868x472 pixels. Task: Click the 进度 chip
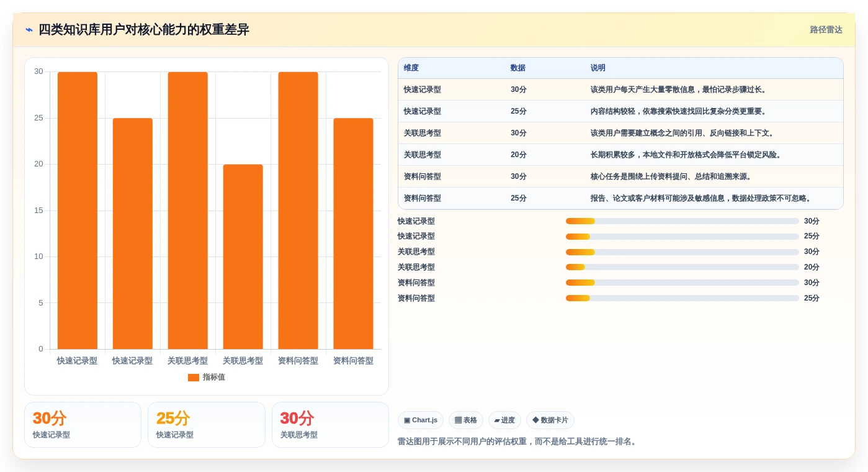click(504, 420)
